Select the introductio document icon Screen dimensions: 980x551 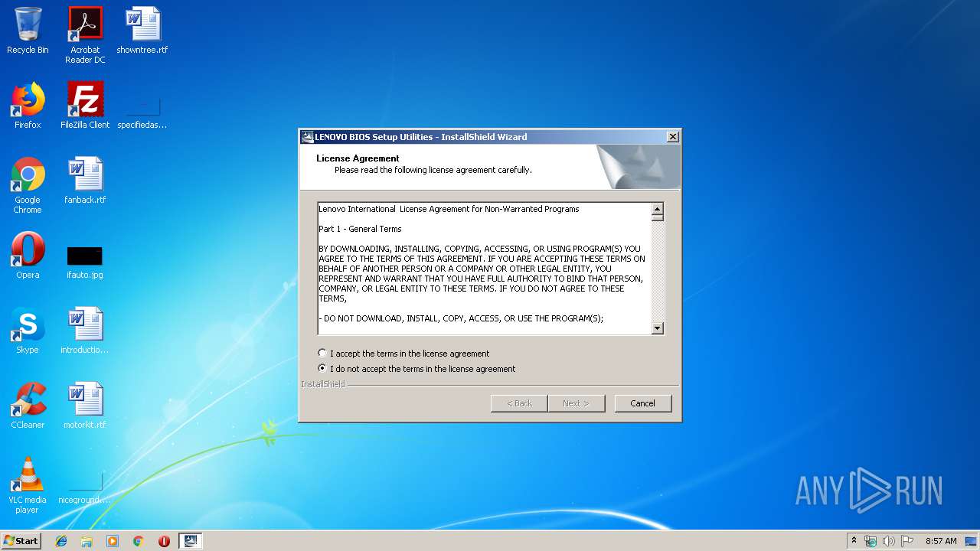pyautogui.click(x=85, y=331)
